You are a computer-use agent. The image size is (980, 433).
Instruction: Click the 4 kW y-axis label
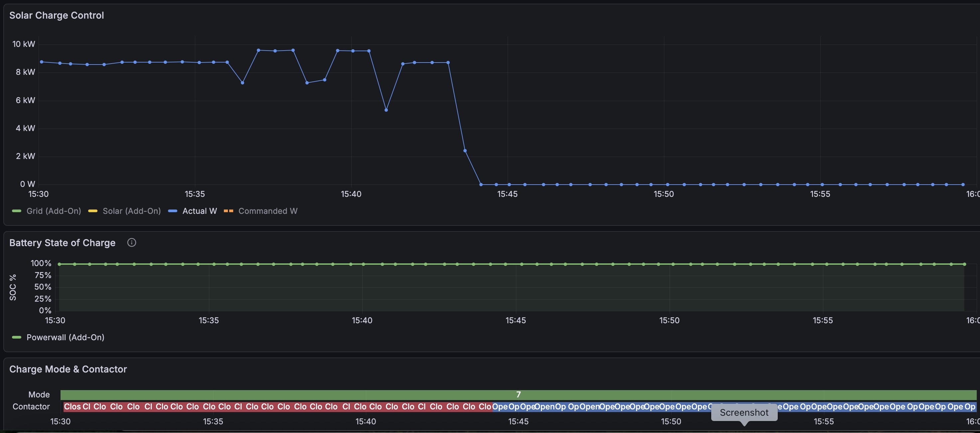point(25,128)
